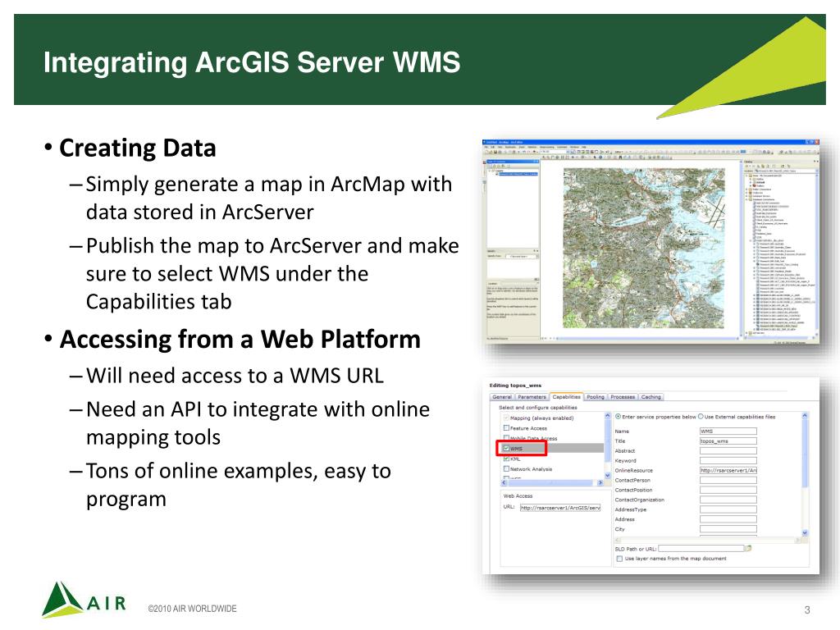Click the SLD Path or URL field
This screenshot has height=630, width=840.
[701, 549]
